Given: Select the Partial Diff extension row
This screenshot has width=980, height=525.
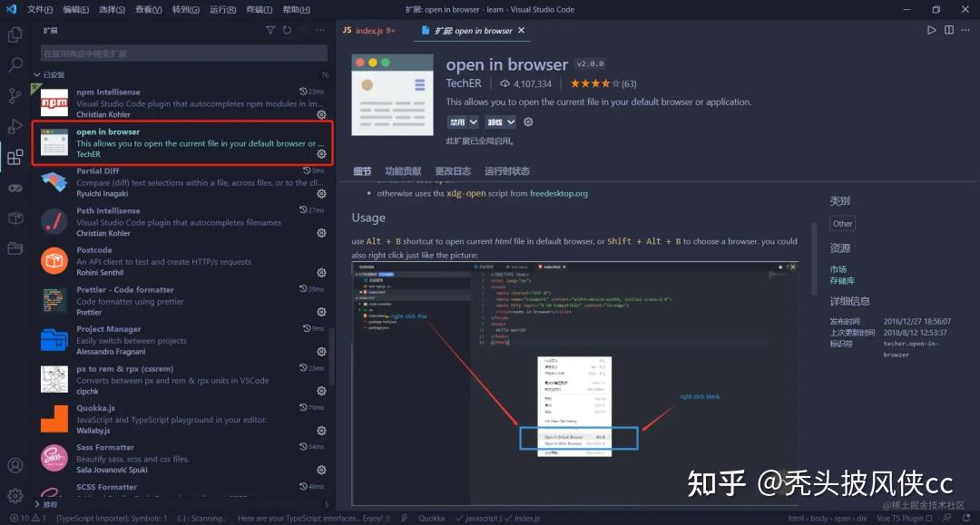Looking at the screenshot, I should click(182, 182).
